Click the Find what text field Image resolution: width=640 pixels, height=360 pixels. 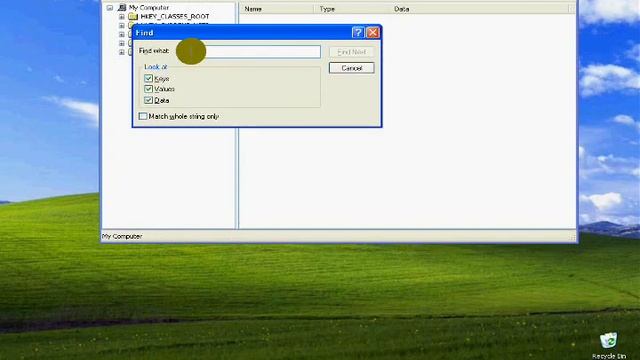(x=249, y=52)
